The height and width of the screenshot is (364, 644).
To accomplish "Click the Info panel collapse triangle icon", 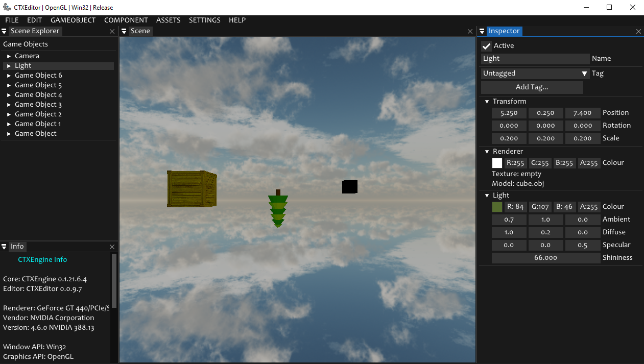I will pyautogui.click(x=4, y=247).
